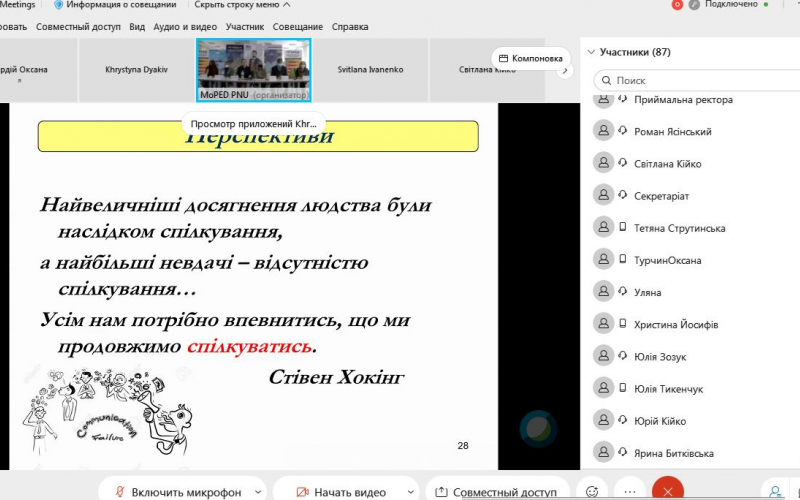
Task: Click Информация о совещании shield button
Action: point(115,5)
